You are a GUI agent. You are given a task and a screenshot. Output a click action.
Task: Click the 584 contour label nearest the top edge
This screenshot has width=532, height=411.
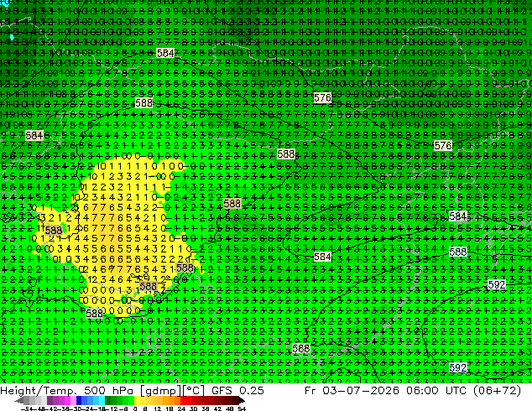165,53
